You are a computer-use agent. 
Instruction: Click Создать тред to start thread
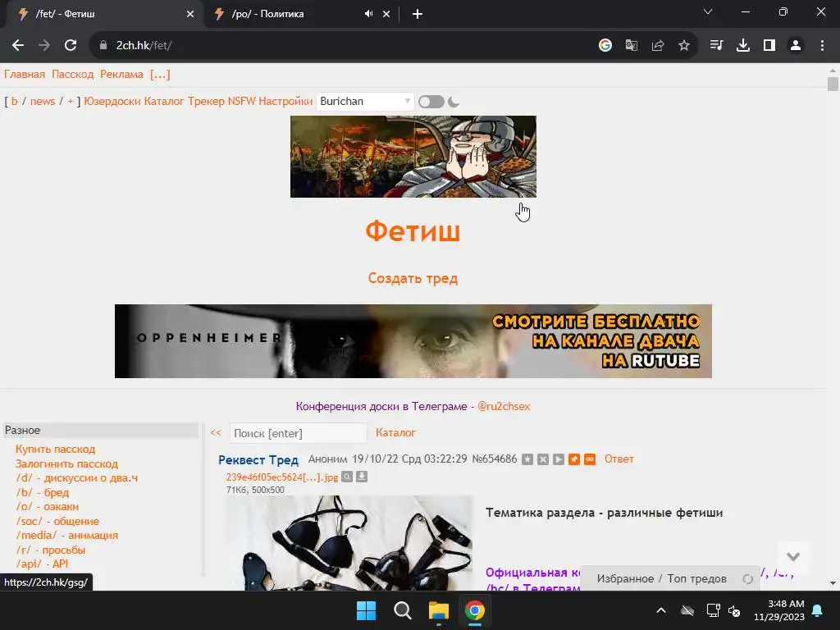click(413, 279)
